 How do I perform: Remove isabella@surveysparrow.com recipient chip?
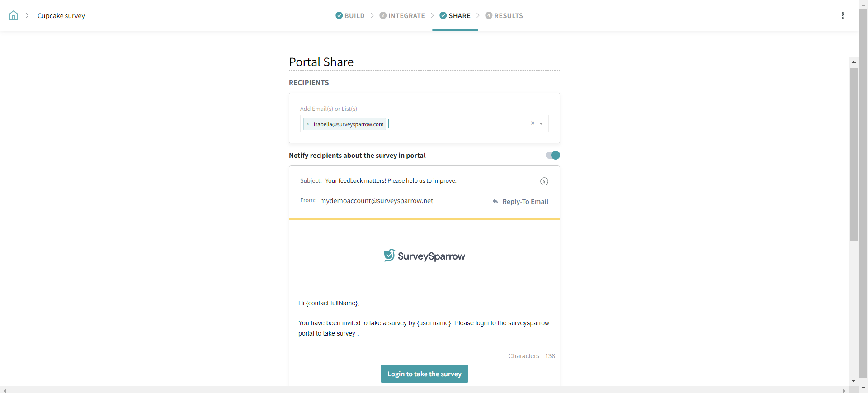308,124
